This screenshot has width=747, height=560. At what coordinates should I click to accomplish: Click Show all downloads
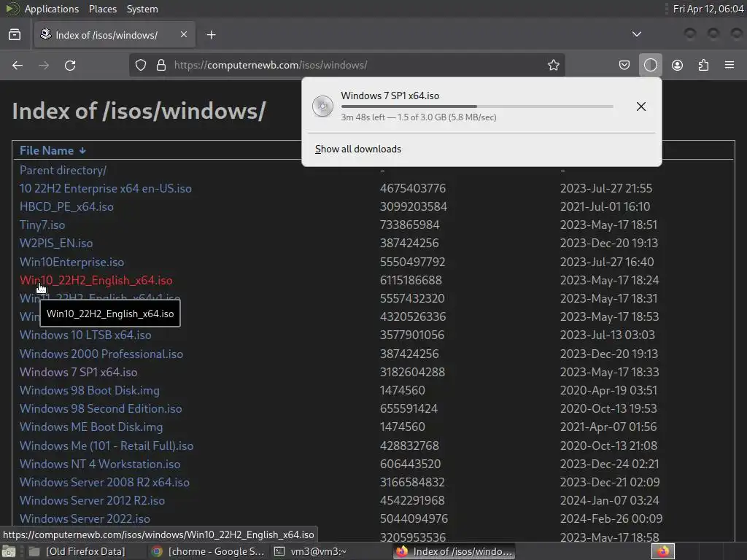357,149
